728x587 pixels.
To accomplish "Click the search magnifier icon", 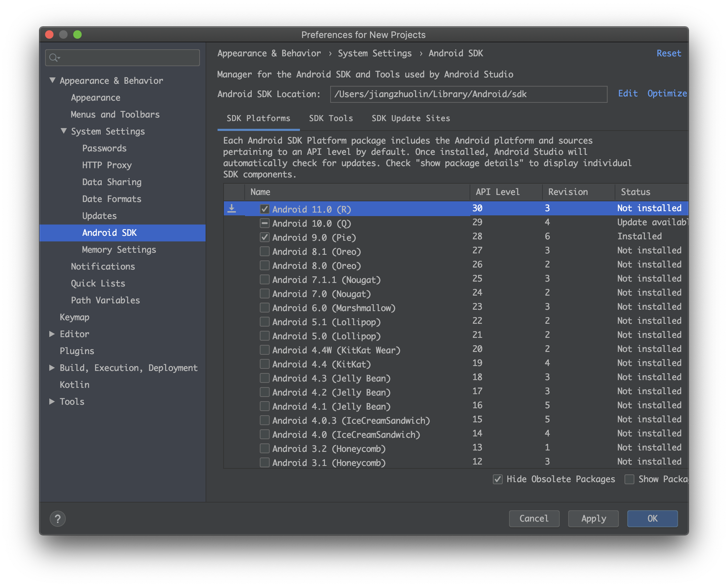I will [54, 57].
